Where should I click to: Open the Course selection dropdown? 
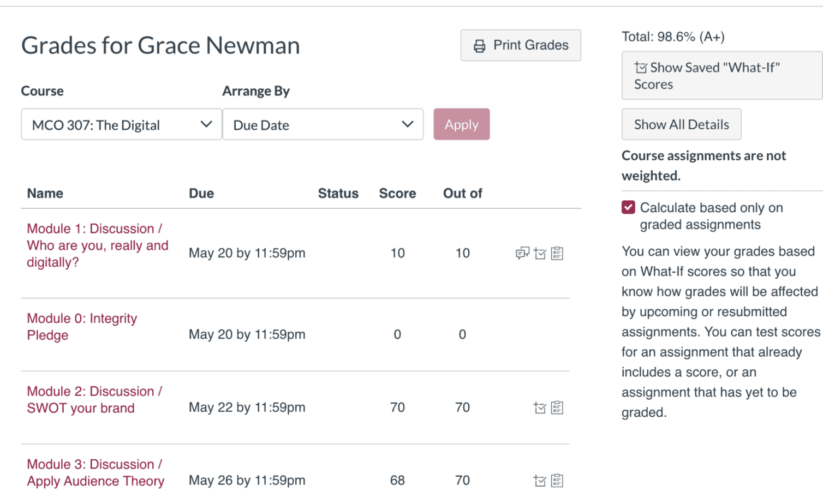[121, 124]
